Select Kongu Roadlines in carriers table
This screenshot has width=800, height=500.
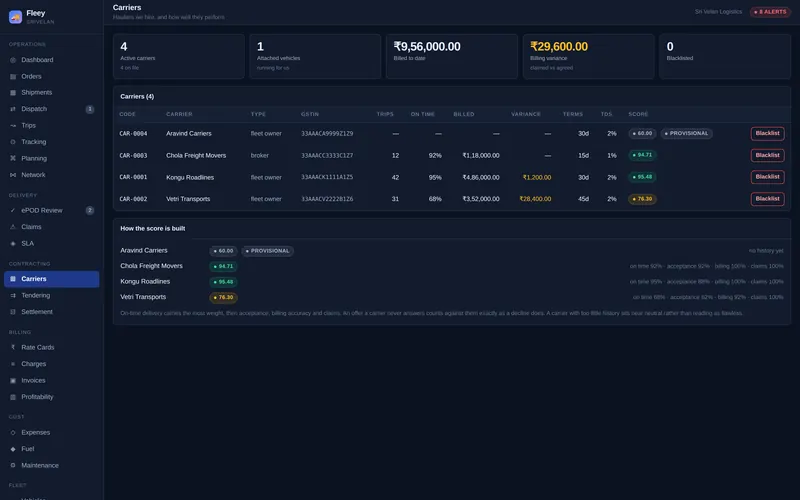click(x=190, y=178)
